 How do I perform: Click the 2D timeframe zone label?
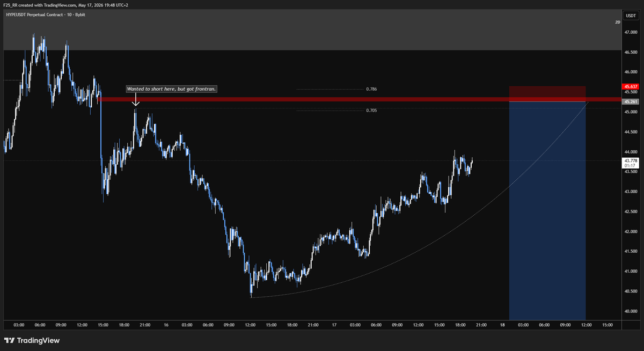(617, 22)
